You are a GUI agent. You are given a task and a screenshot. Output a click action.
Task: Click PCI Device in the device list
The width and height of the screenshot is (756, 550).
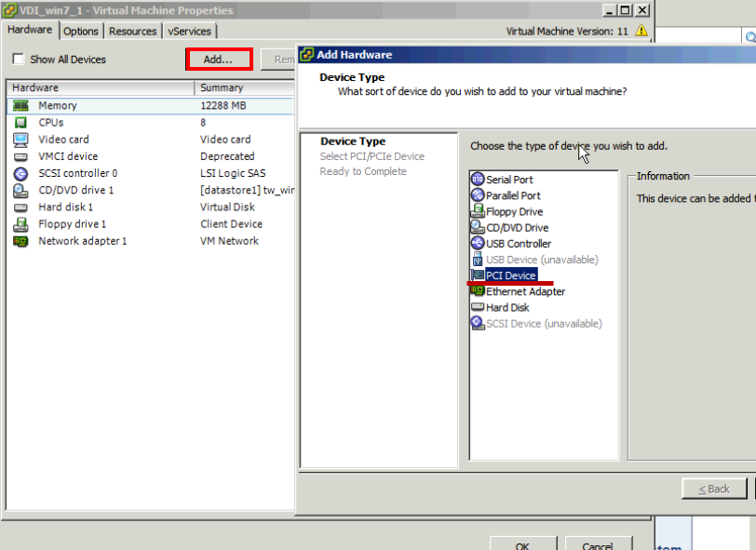point(509,275)
